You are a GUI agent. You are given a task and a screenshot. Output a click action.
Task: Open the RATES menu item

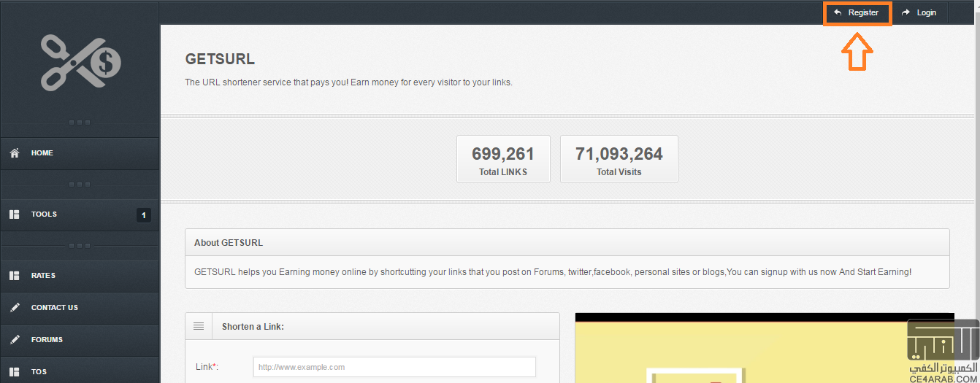coord(80,276)
